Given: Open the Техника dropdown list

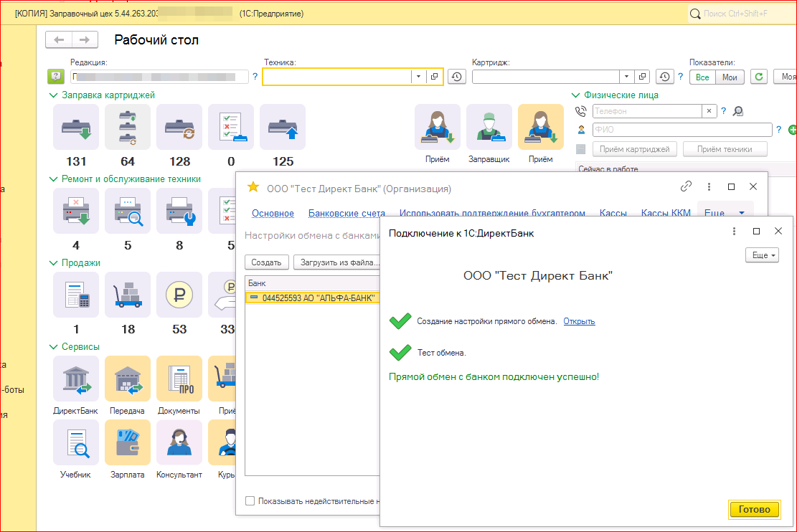Looking at the screenshot, I should [418, 77].
